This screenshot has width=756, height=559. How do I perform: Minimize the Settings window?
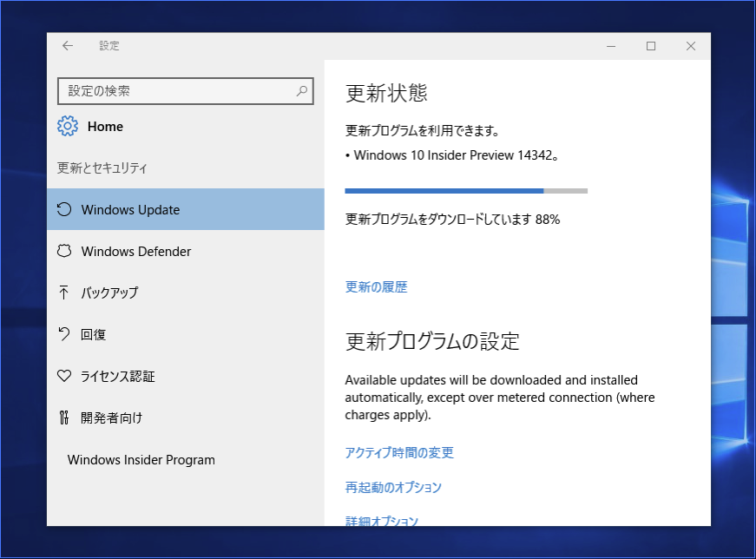(611, 46)
